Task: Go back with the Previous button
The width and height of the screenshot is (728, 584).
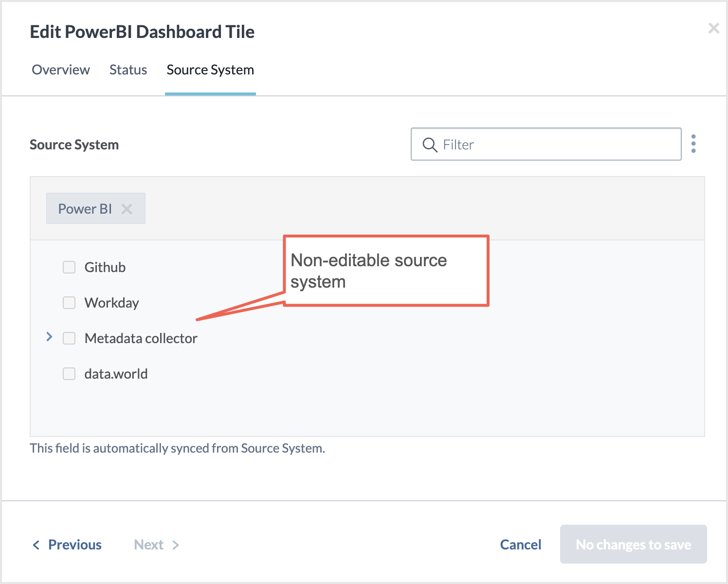Action: (x=67, y=545)
